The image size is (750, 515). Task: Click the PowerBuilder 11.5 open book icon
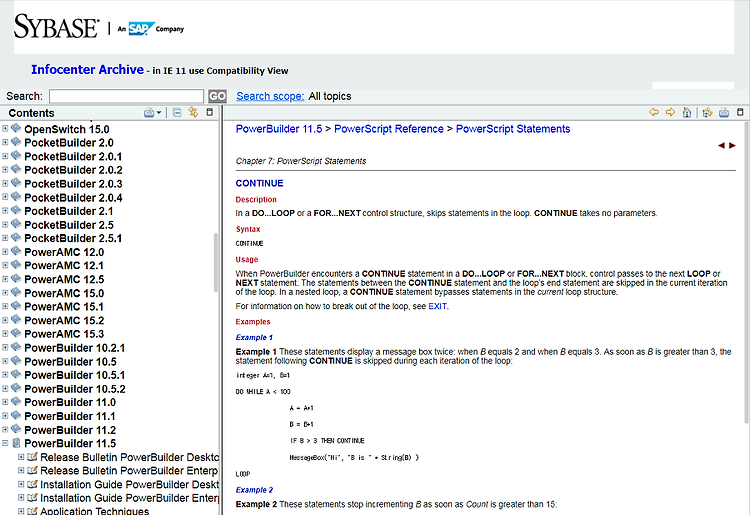coord(16,442)
